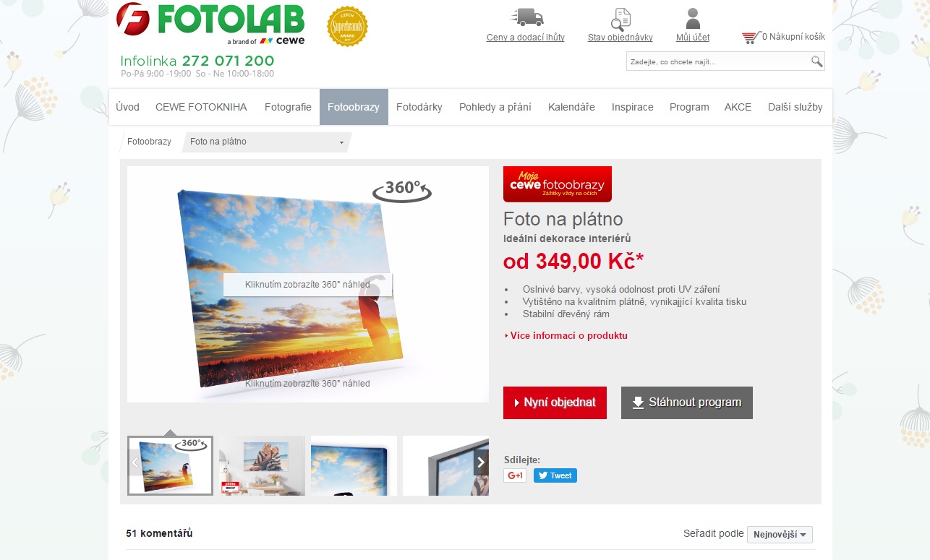
Task: Click the delivery truck icon
Action: click(526, 17)
